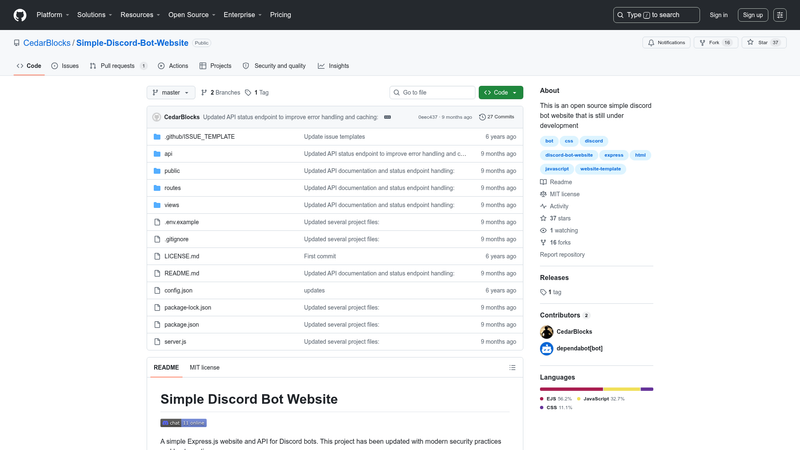The image size is (800, 450).
Task: Open the README outline menu icon
Action: tap(512, 367)
